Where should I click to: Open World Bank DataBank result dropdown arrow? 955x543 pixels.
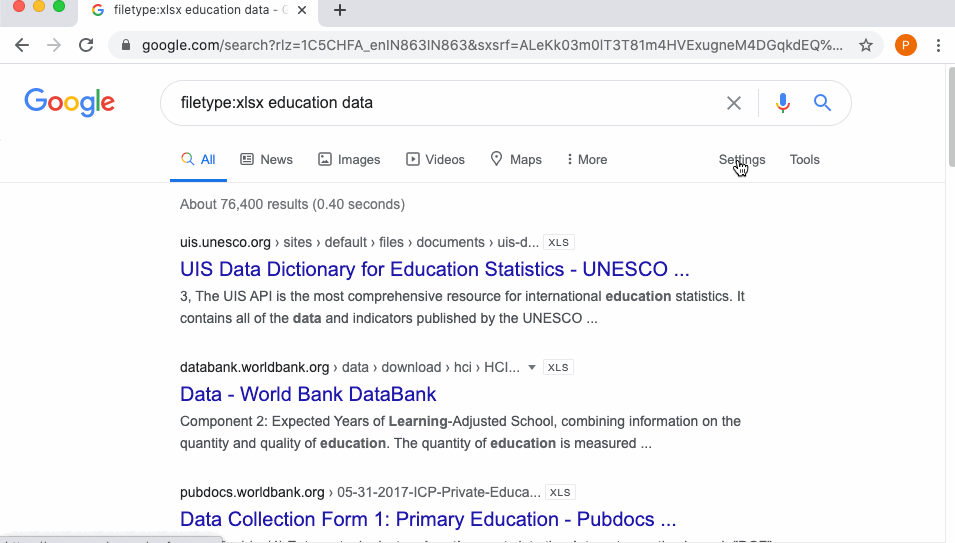[532, 367]
